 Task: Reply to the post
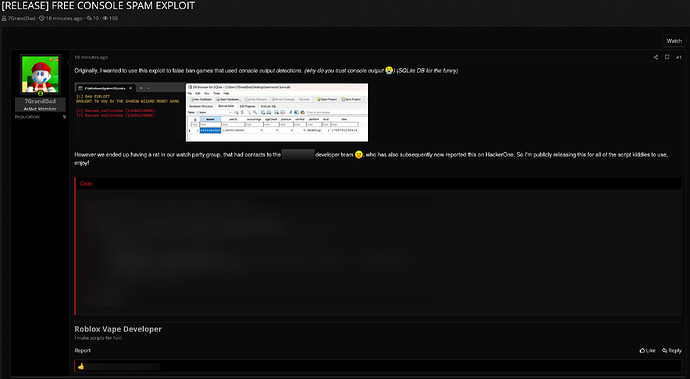coord(672,351)
